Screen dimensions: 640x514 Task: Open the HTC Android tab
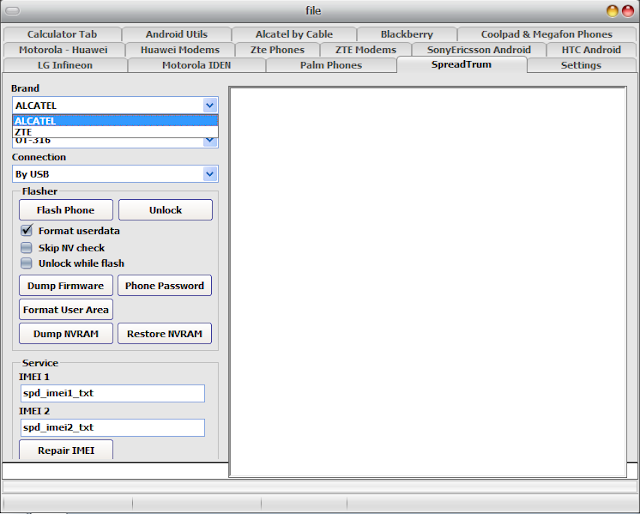tap(591, 50)
